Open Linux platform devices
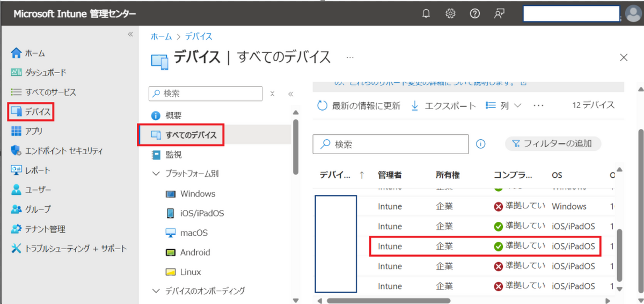This screenshot has height=304, width=644. (183, 272)
